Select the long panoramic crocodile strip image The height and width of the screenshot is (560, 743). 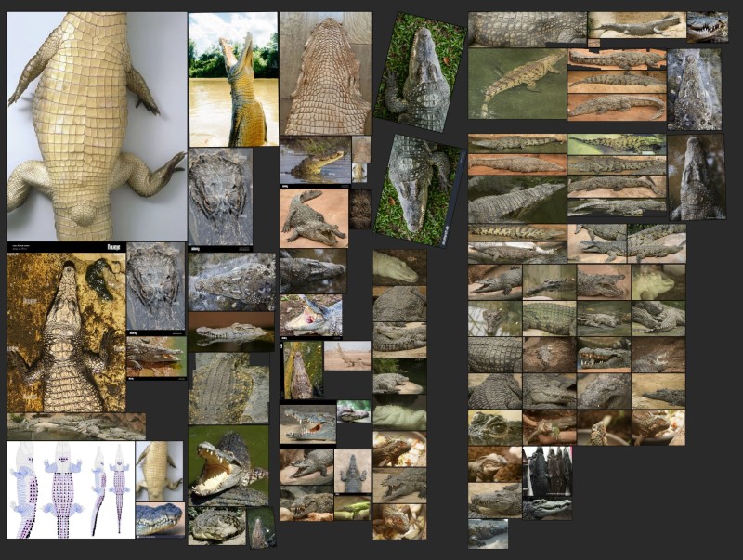pyautogui.click(x=76, y=426)
